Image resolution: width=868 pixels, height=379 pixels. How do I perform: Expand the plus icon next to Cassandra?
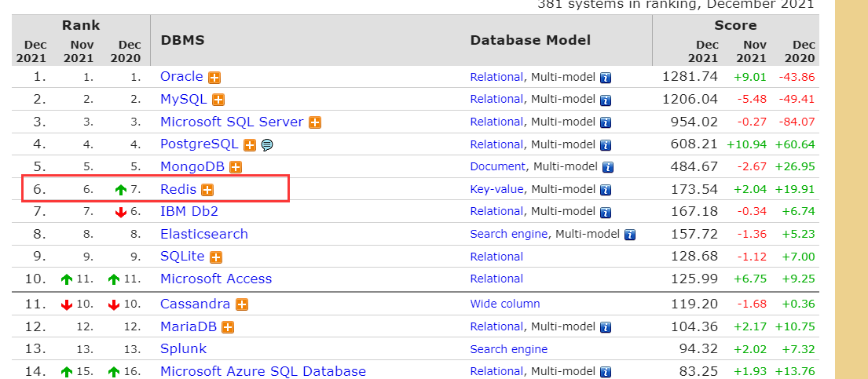coord(242,304)
